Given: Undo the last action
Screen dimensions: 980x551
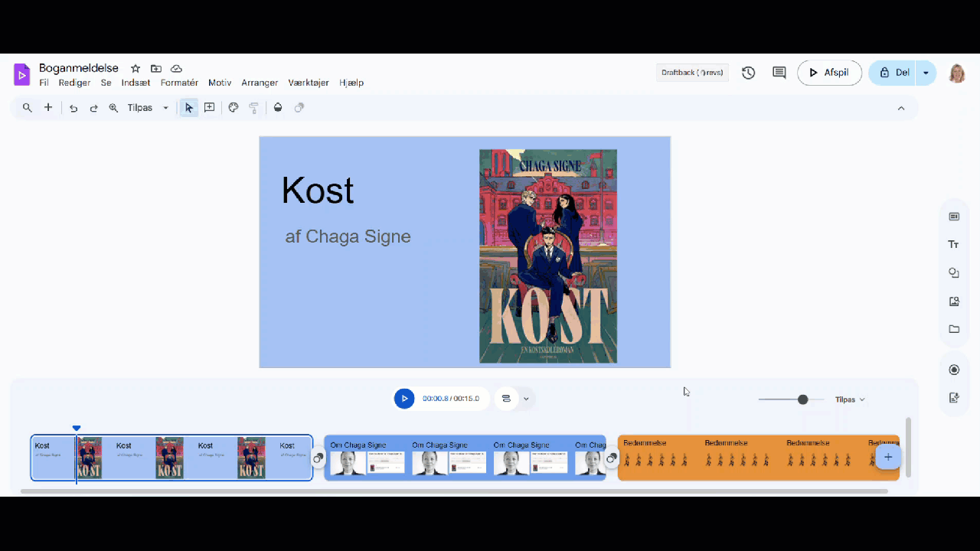Looking at the screenshot, I should 73,108.
